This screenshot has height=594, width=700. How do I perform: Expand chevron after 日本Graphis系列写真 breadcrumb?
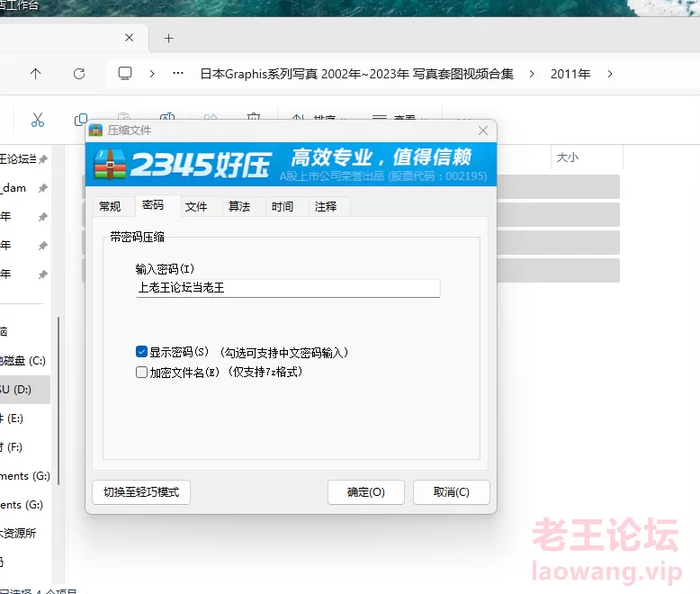[x=532, y=74]
